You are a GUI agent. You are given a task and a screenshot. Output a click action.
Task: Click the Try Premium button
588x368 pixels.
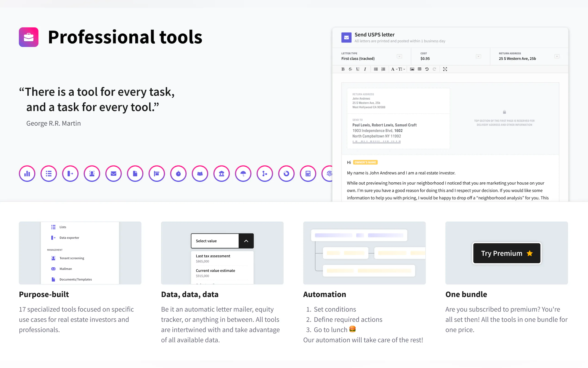pos(507,253)
